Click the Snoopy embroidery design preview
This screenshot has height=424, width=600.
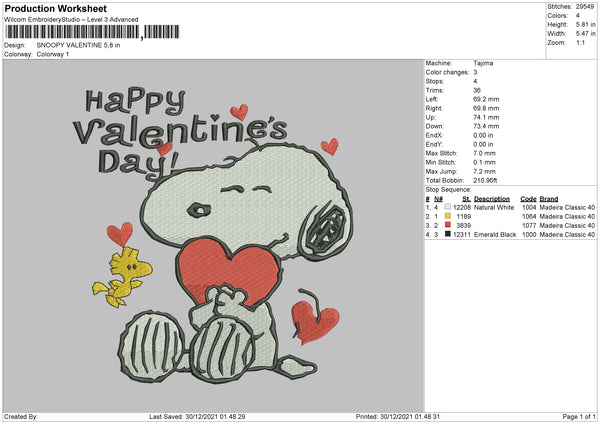[214, 236]
